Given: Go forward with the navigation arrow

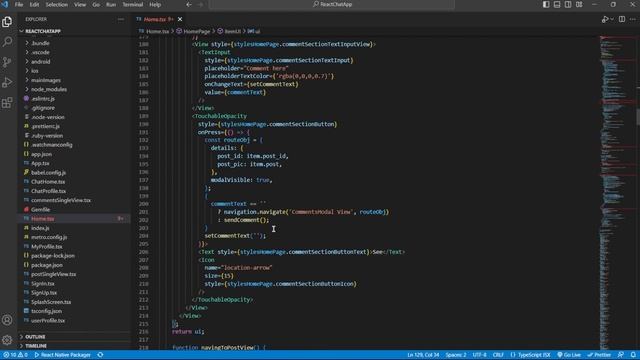Looking at the screenshot, I should click(x=200, y=4).
